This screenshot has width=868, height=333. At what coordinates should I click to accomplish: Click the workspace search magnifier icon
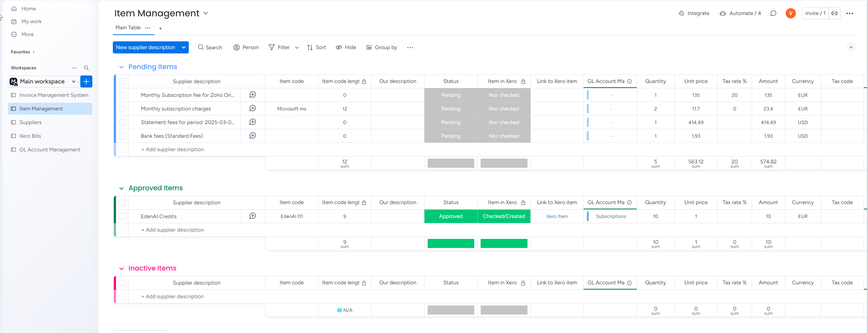(86, 68)
